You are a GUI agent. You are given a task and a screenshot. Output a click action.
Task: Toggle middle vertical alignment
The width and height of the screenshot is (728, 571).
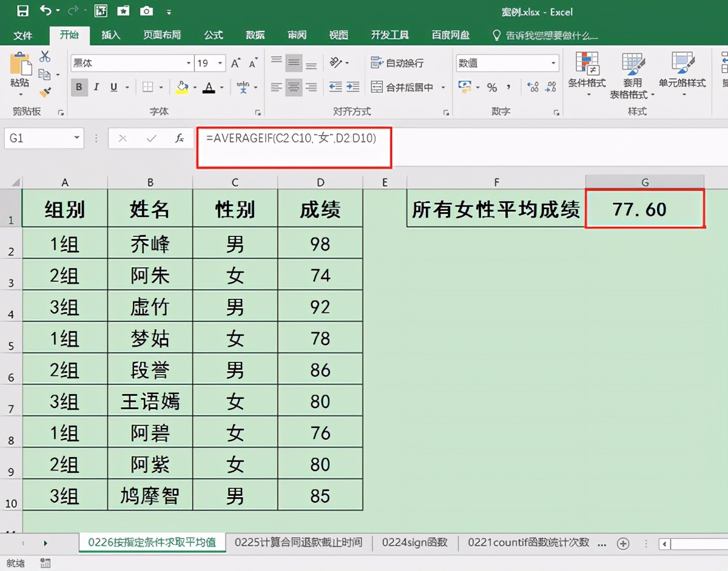point(294,62)
